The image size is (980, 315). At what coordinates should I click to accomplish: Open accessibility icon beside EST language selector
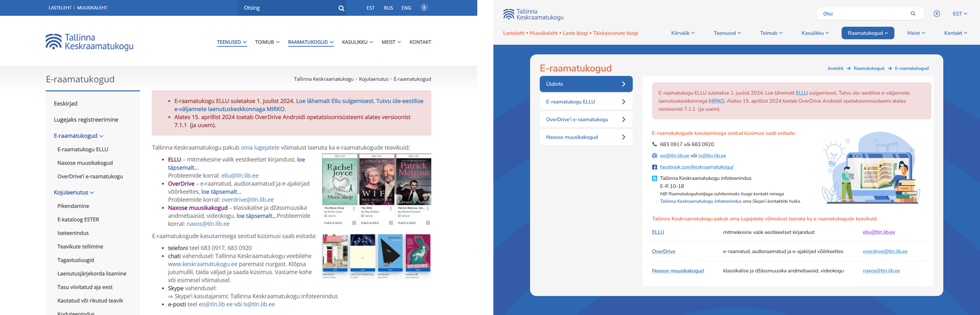tap(937, 14)
